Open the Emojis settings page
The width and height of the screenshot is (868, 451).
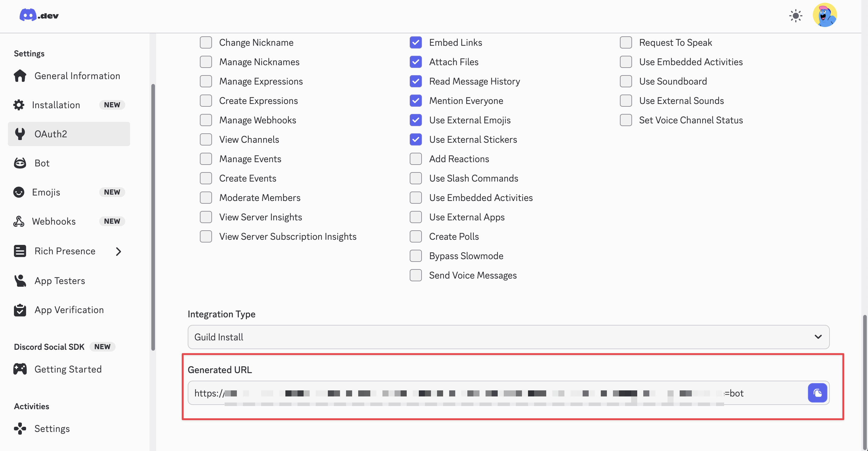69,192
